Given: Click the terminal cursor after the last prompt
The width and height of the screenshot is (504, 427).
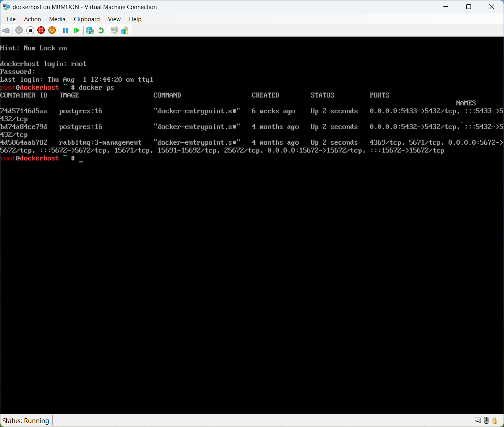Looking at the screenshot, I should coord(81,161).
